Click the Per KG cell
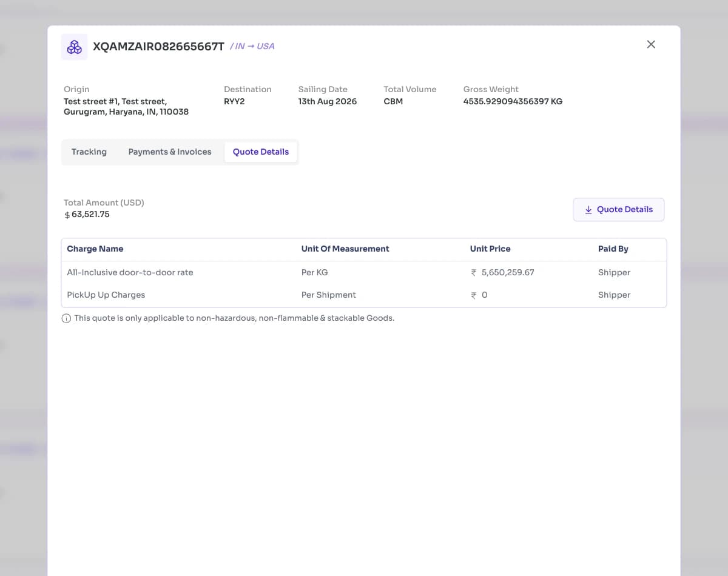This screenshot has height=576, width=728. tap(314, 273)
